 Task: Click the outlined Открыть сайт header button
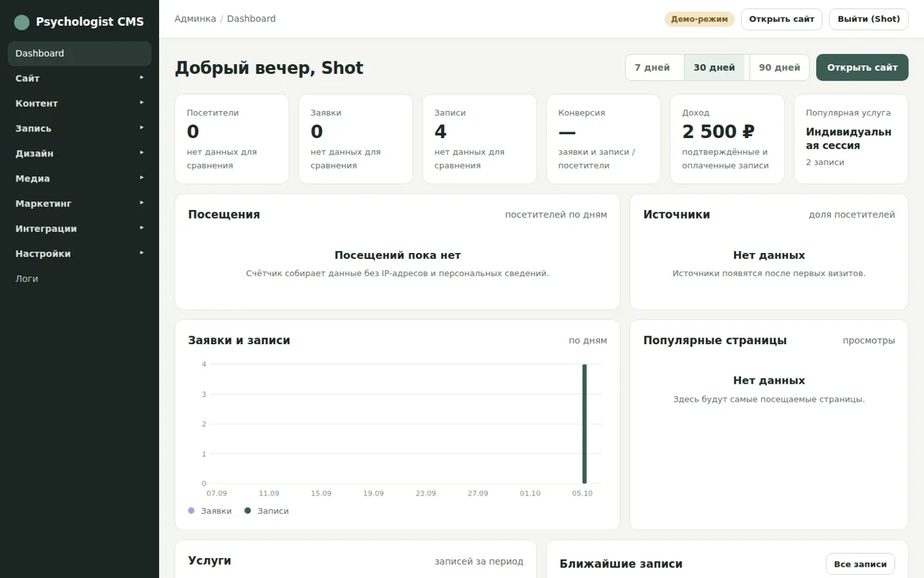pos(781,19)
